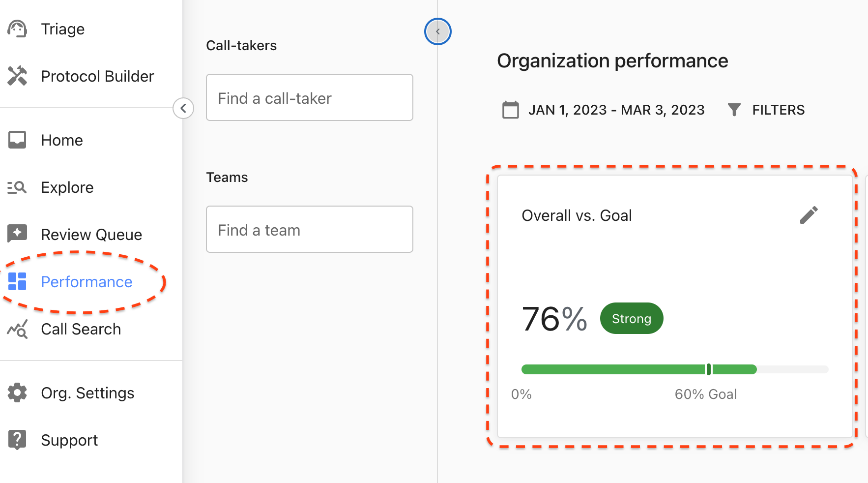The height and width of the screenshot is (483, 868).
Task: Click the Triage headset icon
Action: coord(17,29)
